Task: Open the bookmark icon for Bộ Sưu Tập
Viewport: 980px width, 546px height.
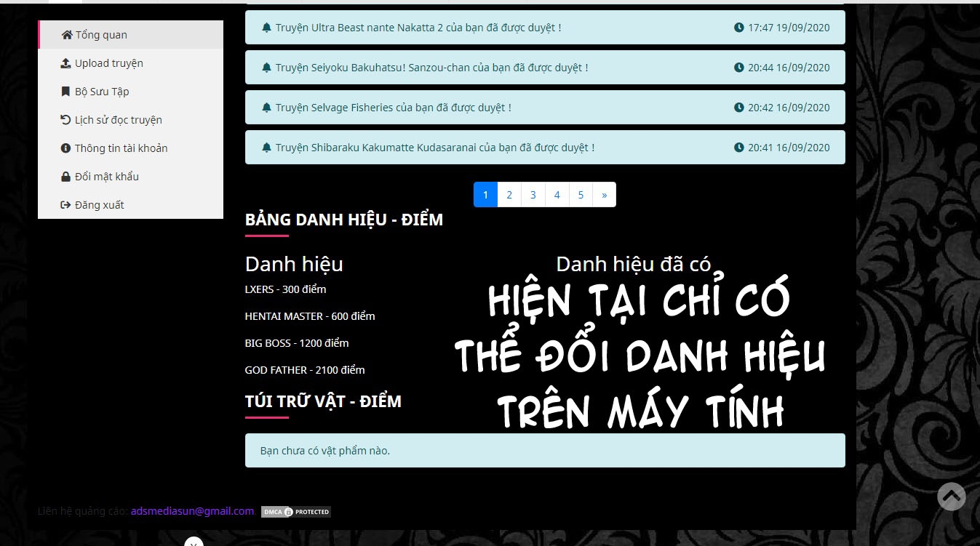Action: click(65, 92)
